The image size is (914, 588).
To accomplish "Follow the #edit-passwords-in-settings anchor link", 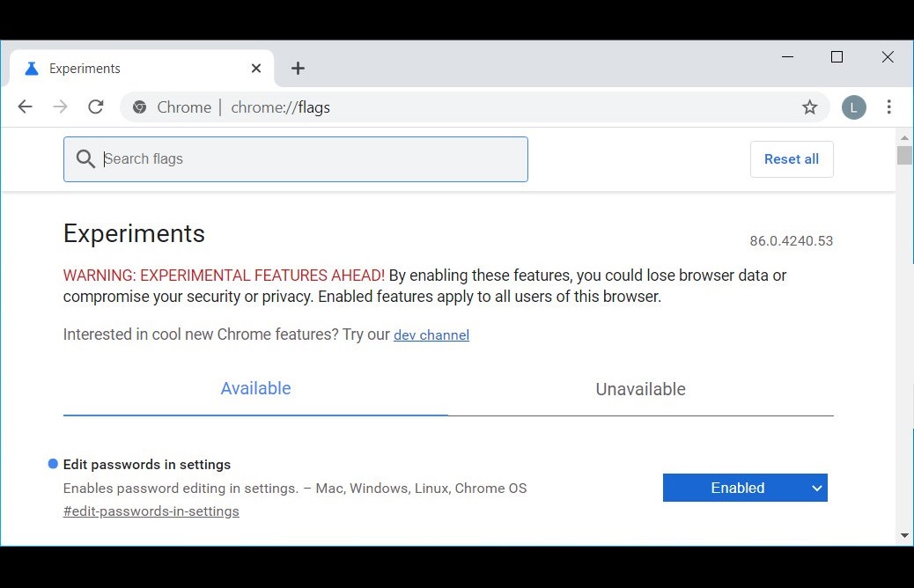I will 151,511.
